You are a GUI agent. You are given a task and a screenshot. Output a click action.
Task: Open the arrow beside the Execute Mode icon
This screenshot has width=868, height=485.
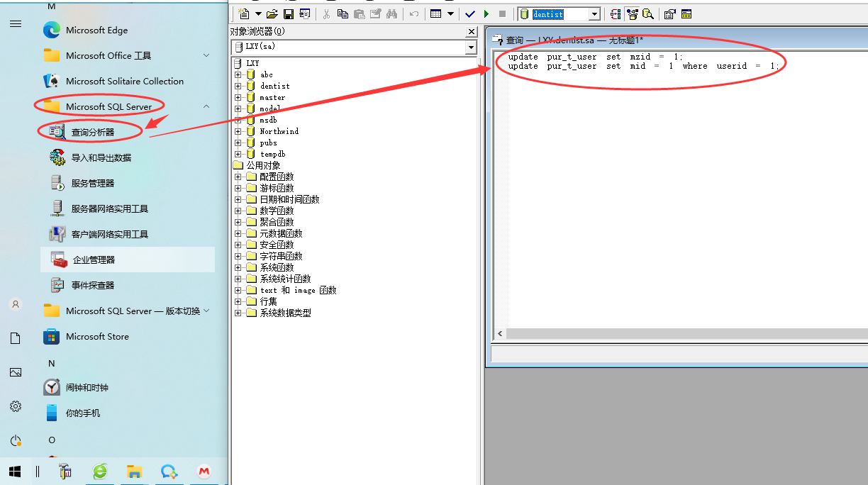[450, 14]
